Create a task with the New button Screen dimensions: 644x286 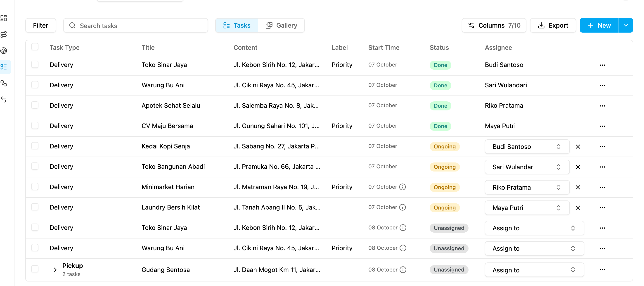click(599, 25)
